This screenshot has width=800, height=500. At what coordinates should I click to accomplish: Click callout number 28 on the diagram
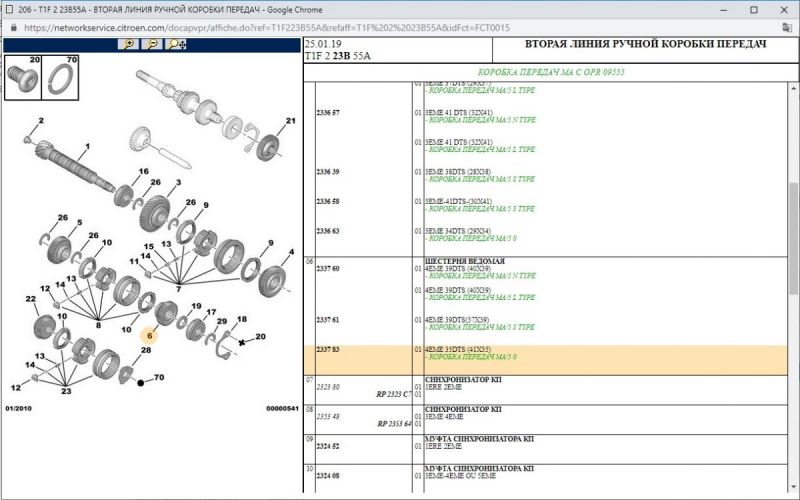point(146,350)
